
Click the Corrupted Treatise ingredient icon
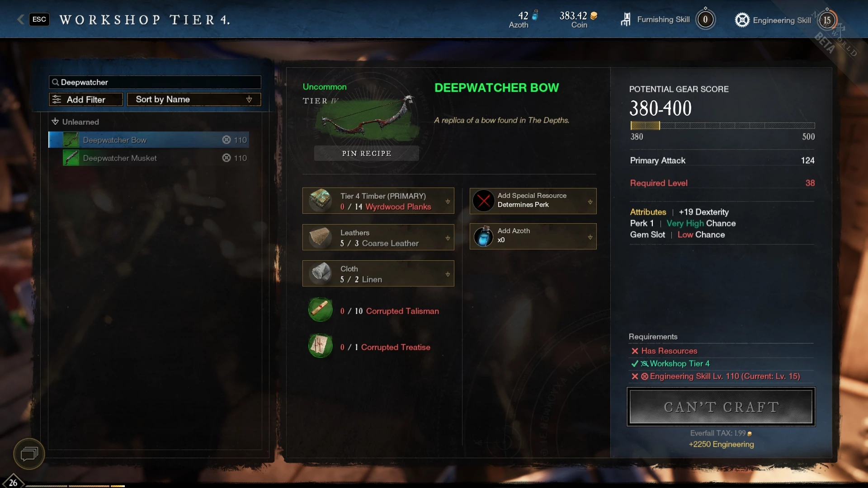[x=321, y=346]
